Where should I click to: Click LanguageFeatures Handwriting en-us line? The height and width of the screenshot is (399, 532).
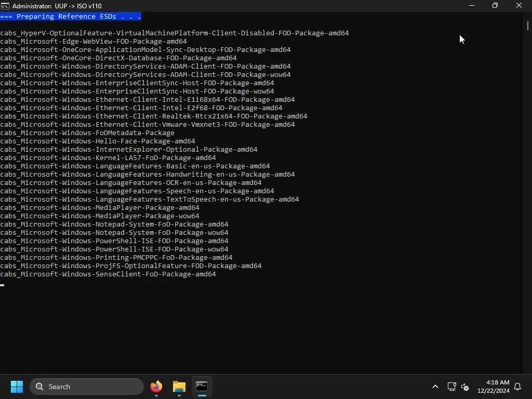coord(148,175)
